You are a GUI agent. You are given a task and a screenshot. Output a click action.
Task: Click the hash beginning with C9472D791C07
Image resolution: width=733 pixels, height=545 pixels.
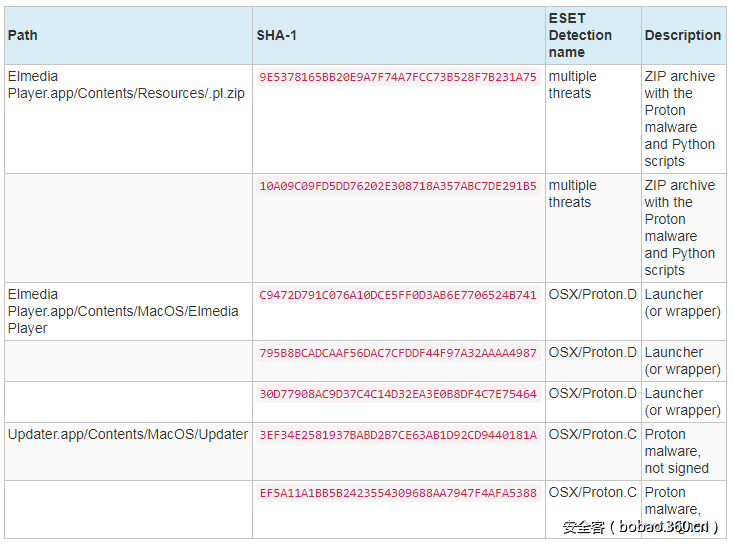point(398,295)
